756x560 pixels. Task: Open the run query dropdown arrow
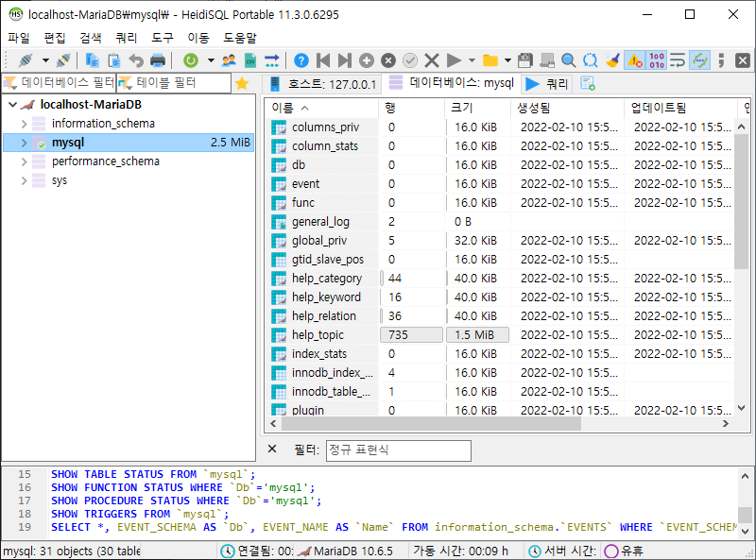tap(472, 60)
